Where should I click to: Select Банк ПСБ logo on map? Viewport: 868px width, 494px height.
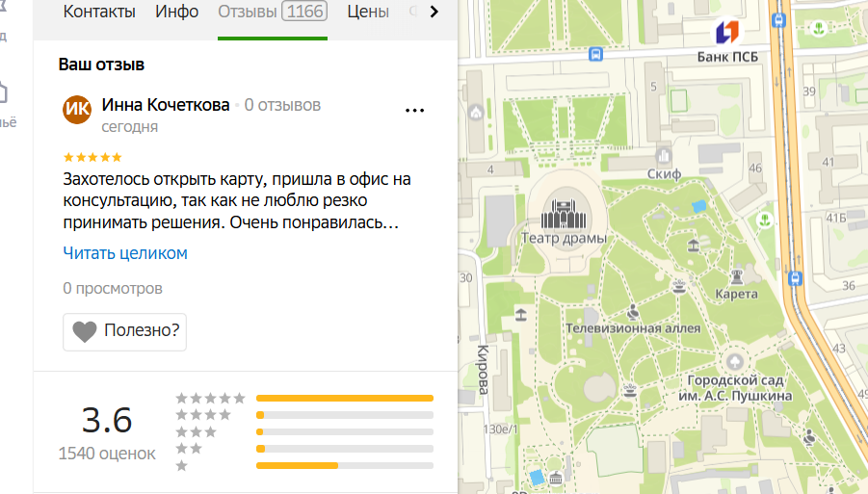point(727,33)
